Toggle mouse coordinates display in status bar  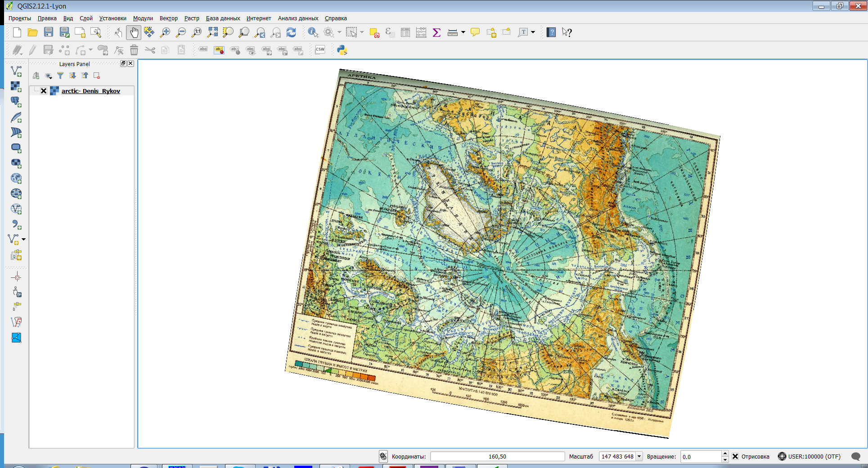coord(383,456)
